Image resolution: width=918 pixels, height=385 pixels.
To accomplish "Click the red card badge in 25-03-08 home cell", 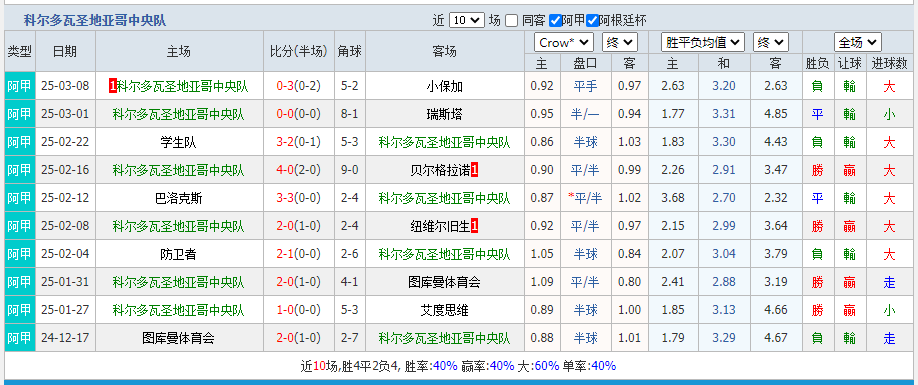I will (112, 87).
